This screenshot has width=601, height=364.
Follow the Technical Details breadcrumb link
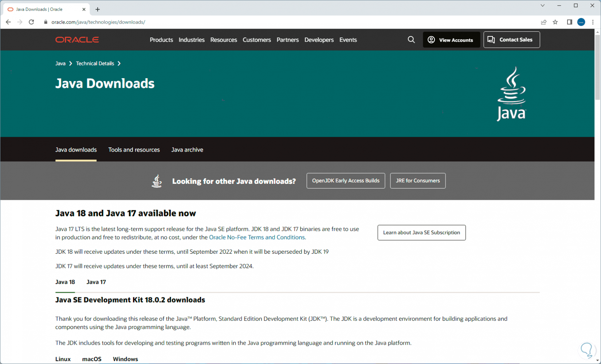pyautogui.click(x=95, y=63)
